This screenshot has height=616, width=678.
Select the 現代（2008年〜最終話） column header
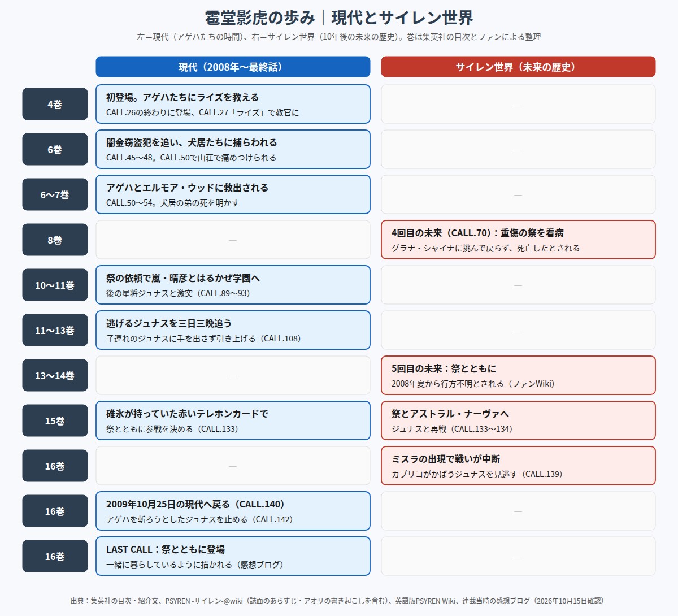(233, 67)
